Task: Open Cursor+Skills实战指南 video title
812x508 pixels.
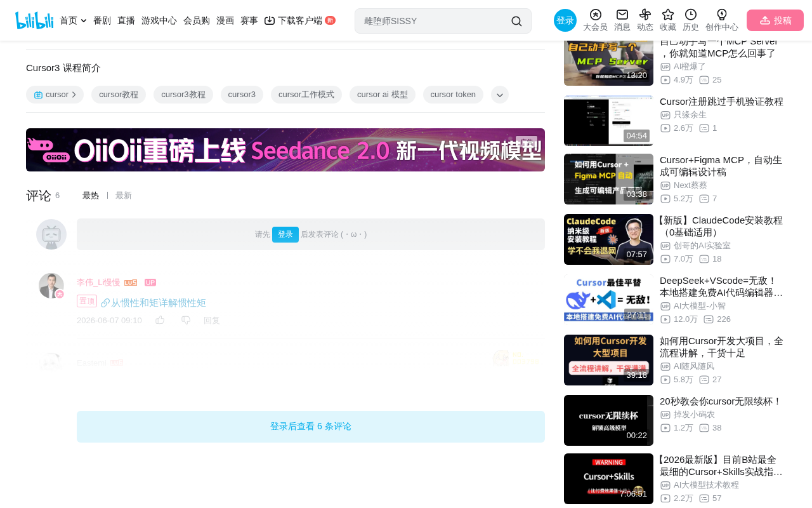Action: click(x=722, y=465)
